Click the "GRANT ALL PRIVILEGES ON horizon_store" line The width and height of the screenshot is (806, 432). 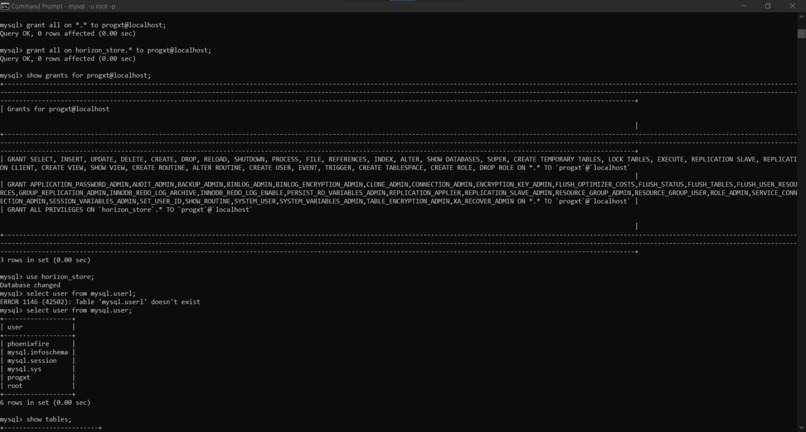tap(130, 210)
